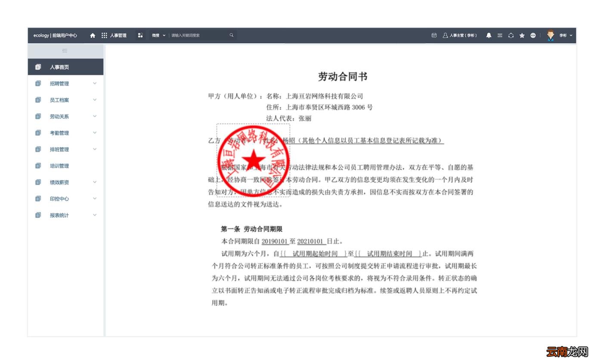Open the 考勤管理 menu item
Viewport: 604px width, 364px height.
pyautogui.click(x=65, y=133)
